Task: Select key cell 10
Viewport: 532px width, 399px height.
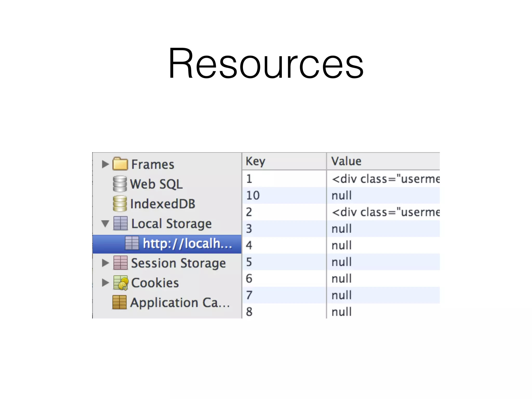Action: (284, 195)
